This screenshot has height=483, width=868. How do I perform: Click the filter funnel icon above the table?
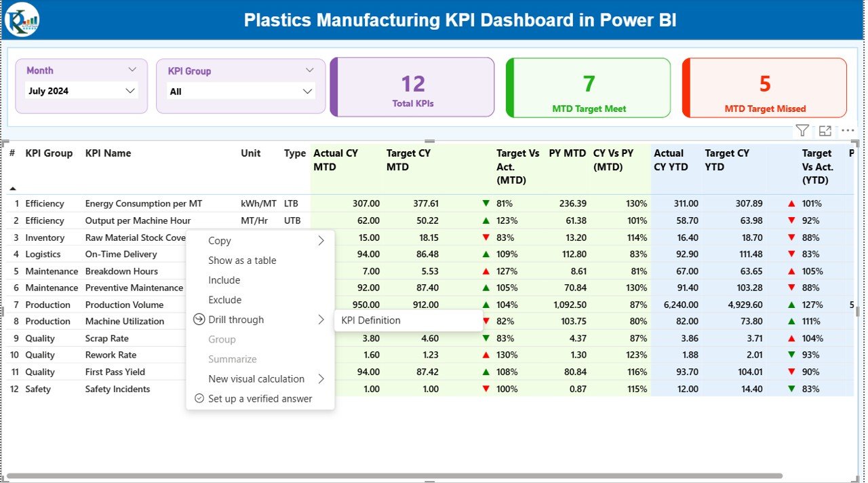802,131
